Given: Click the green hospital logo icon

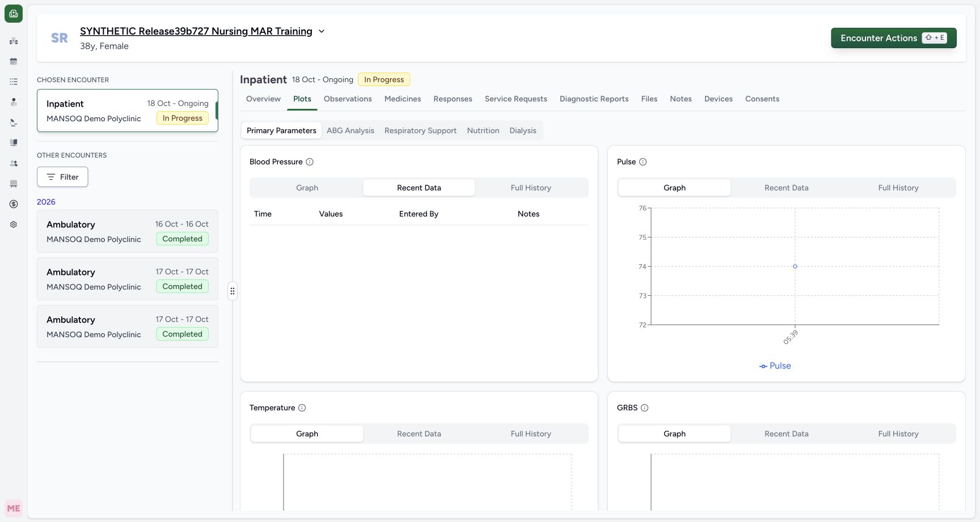Looking at the screenshot, I should coord(14,14).
